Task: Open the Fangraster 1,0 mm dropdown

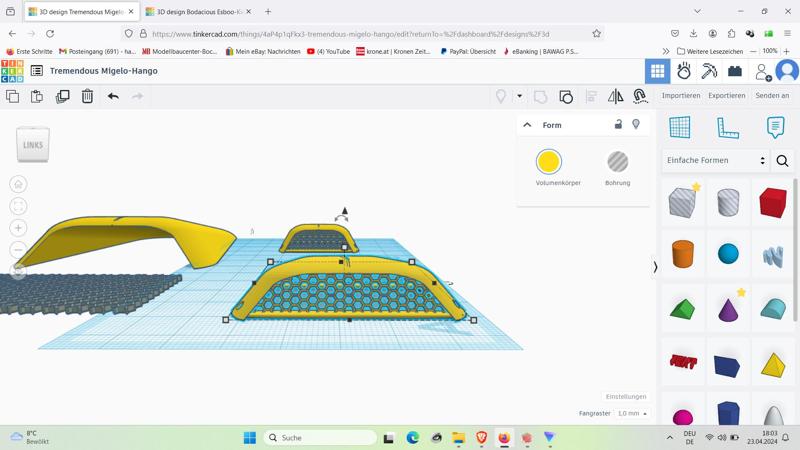Action: click(631, 413)
